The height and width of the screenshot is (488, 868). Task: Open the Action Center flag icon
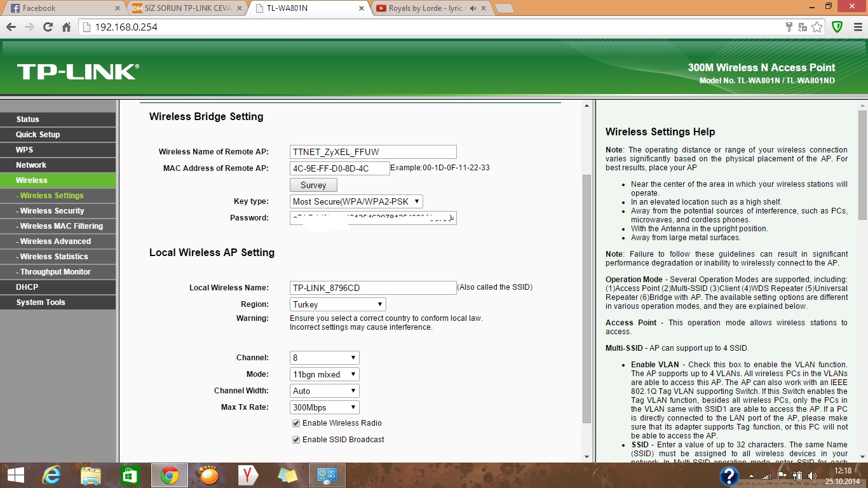782,475
